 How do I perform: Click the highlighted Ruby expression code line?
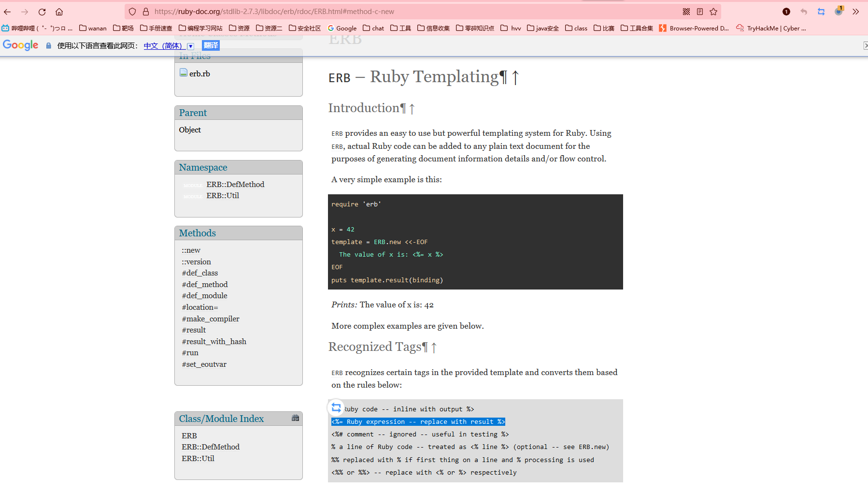tap(418, 421)
